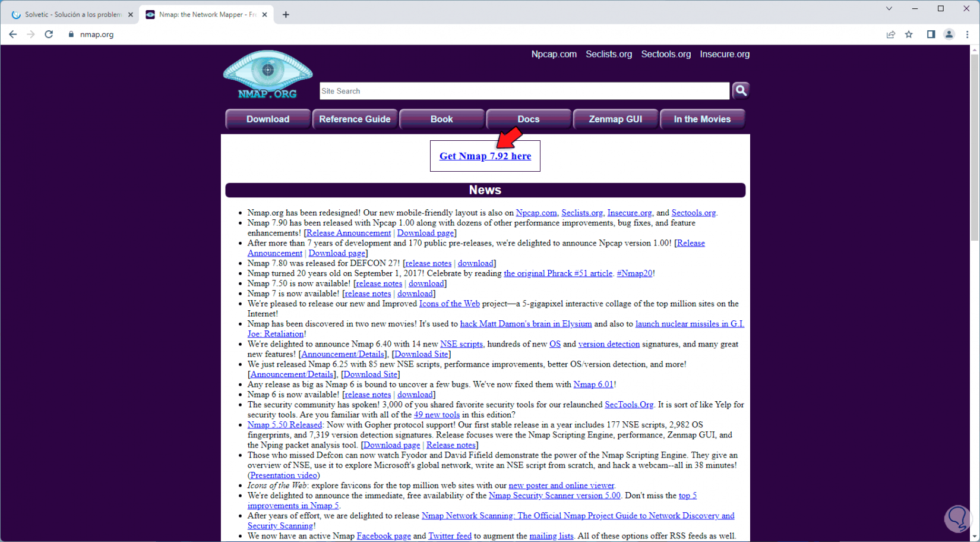The image size is (980, 542).
Task: Share this page via share icon
Action: (x=891, y=34)
